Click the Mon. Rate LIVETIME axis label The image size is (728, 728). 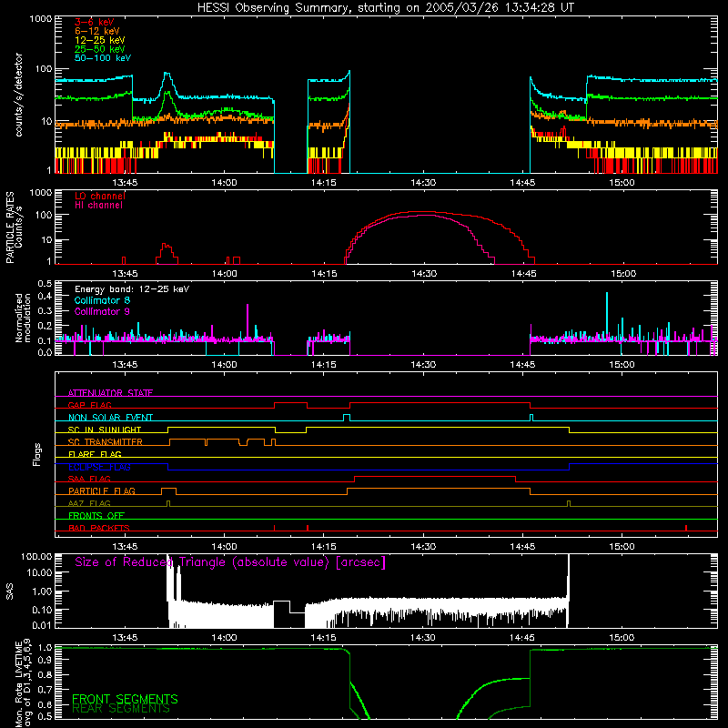coord(23,683)
